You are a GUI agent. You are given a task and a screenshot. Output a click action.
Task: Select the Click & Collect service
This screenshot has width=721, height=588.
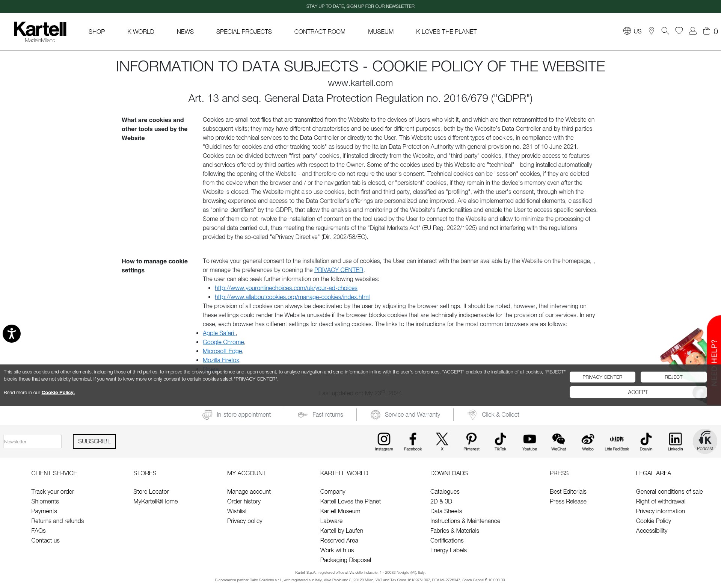pyautogui.click(x=493, y=415)
